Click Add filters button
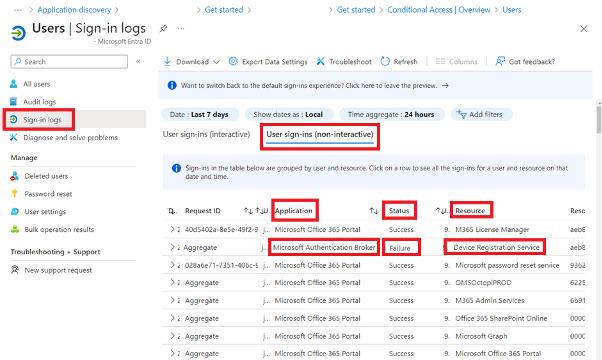Image resolution: width=602 pixels, height=360 pixels. [480, 114]
